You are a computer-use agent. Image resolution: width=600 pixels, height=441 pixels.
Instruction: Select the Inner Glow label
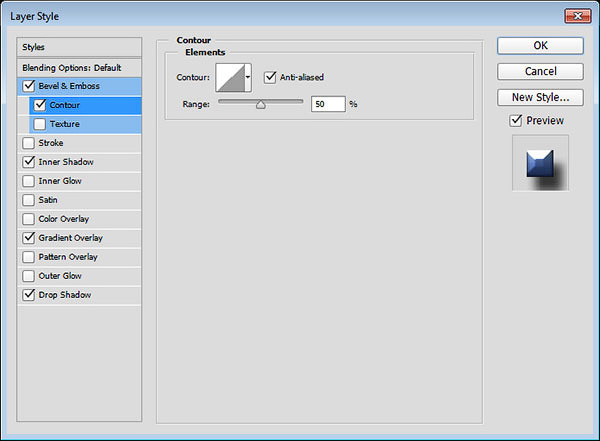(60, 181)
